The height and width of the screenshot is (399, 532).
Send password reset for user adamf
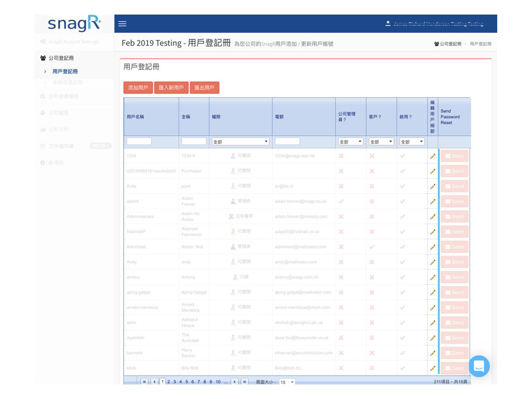454,202
